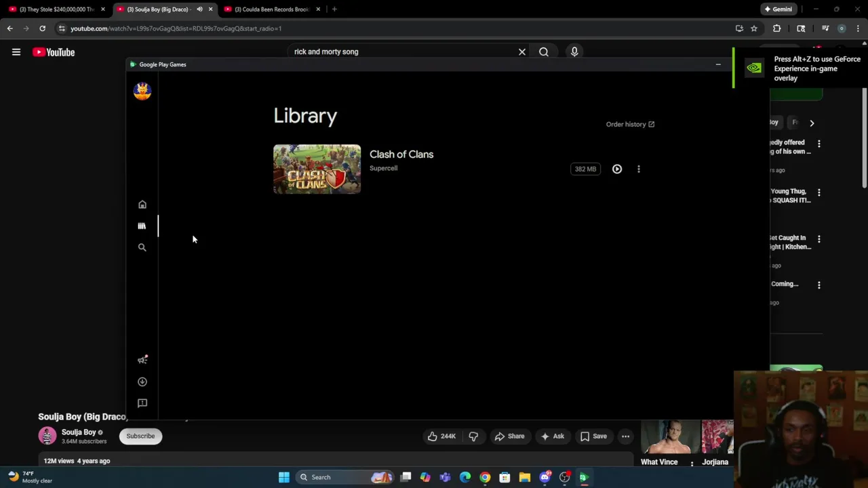Select the Soulja Boy (Big Draco) tab
This screenshot has height=488, width=868.
point(157,9)
